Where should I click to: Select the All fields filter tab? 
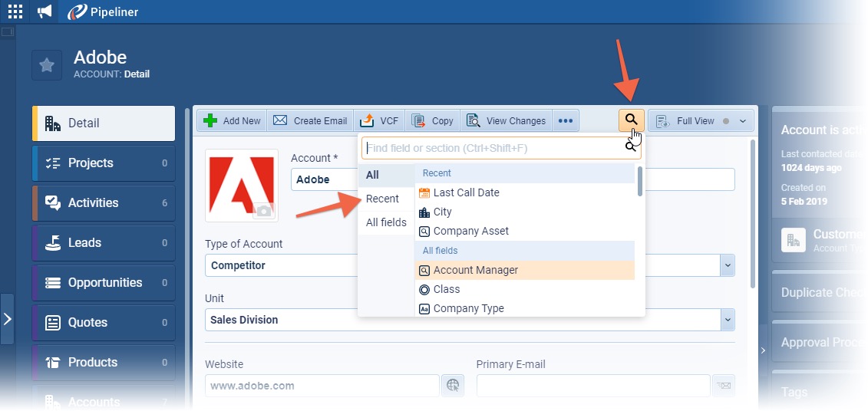click(386, 222)
